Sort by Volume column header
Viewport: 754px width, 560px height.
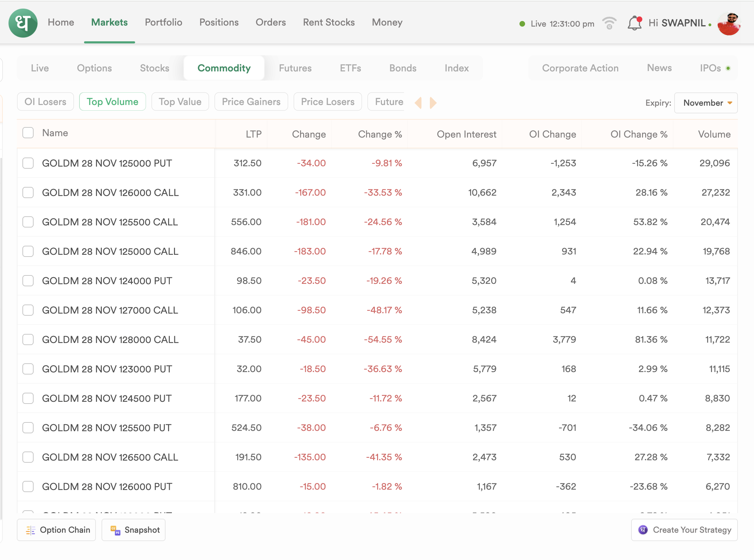(714, 134)
